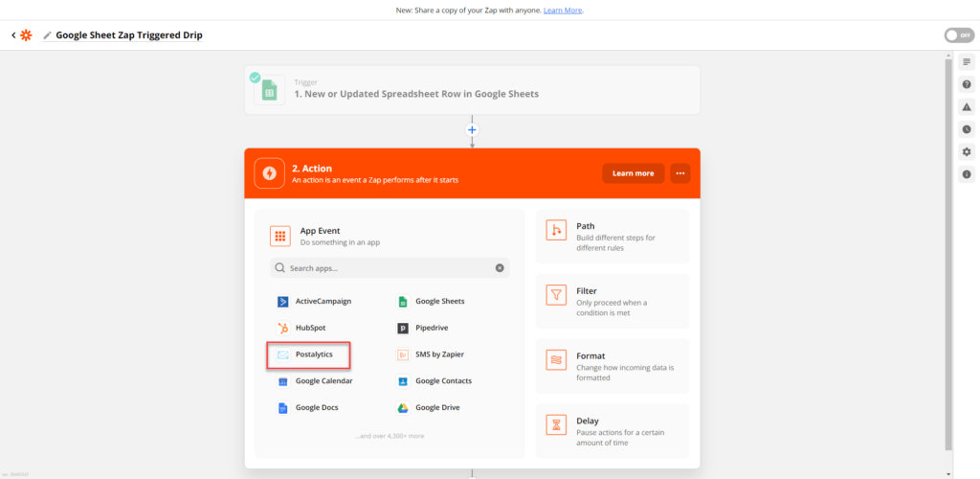The width and height of the screenshot is (980, 479).
Task: Click the Learn more button
Action: point(634,173)
